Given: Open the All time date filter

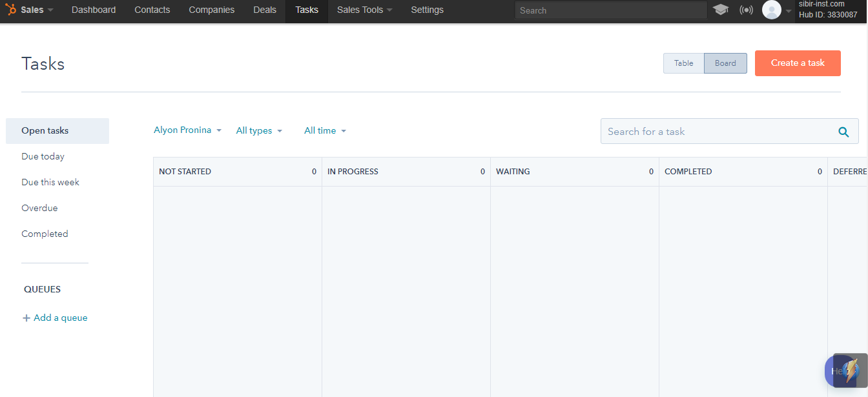Looking at the screenshot, I should click(324, 130).
